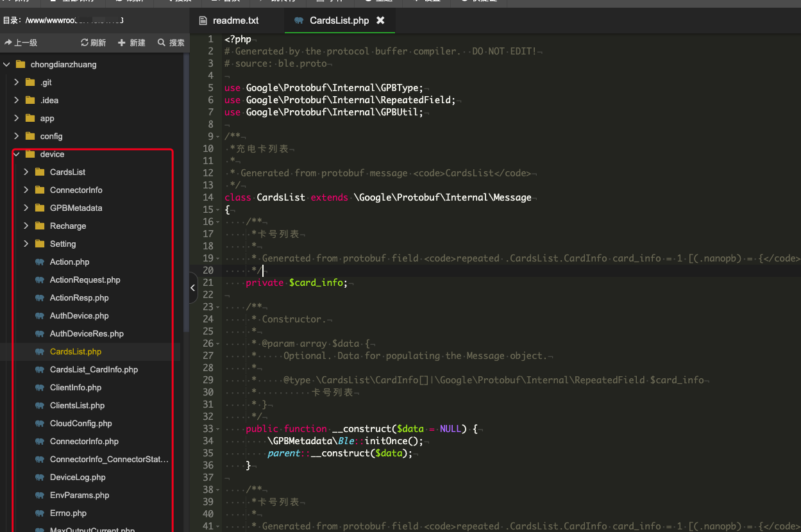
Task: Click the PHP icon beside ConnectorInfo.php file
Action: [40, 442]
